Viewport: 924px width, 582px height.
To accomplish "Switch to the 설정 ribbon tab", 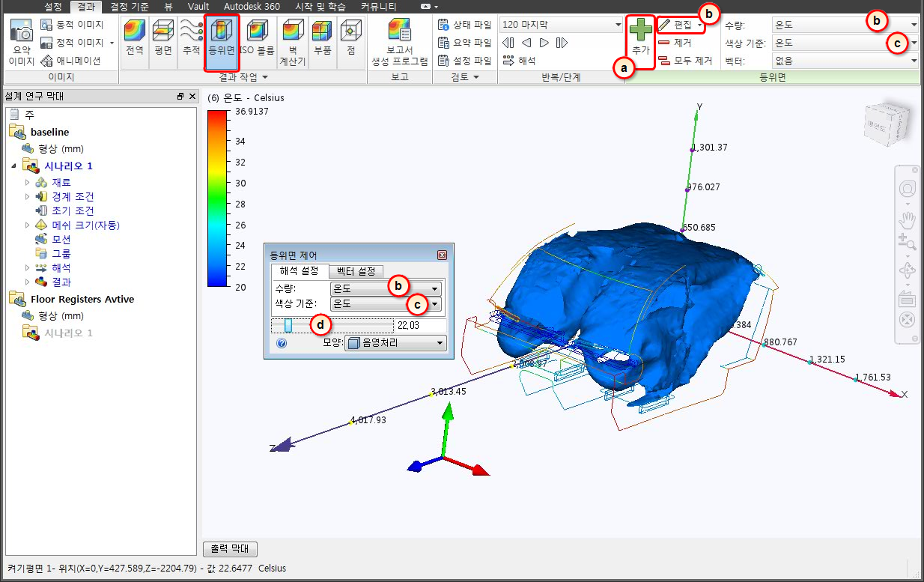I will click(x=53, y=7).
